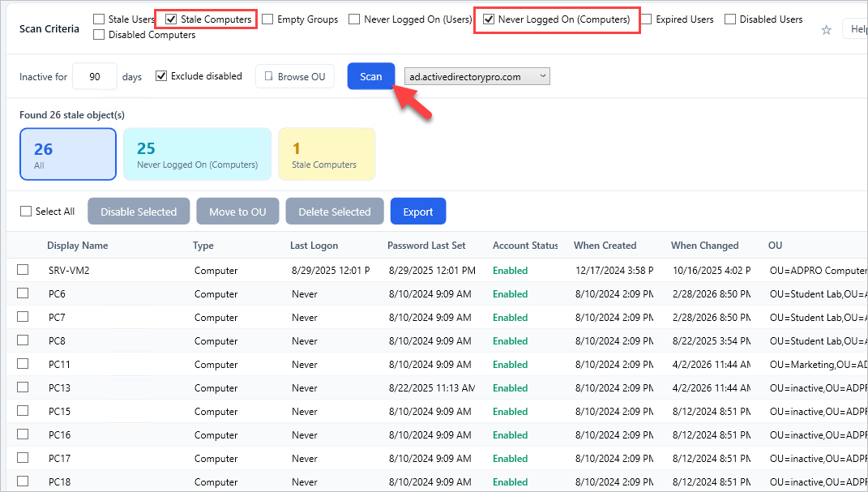Filter by Never Logged On (Computers) card

pos(198,154)
